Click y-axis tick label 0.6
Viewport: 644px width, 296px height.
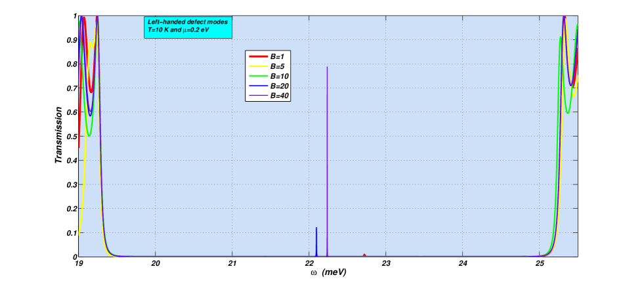coord(71,112)
